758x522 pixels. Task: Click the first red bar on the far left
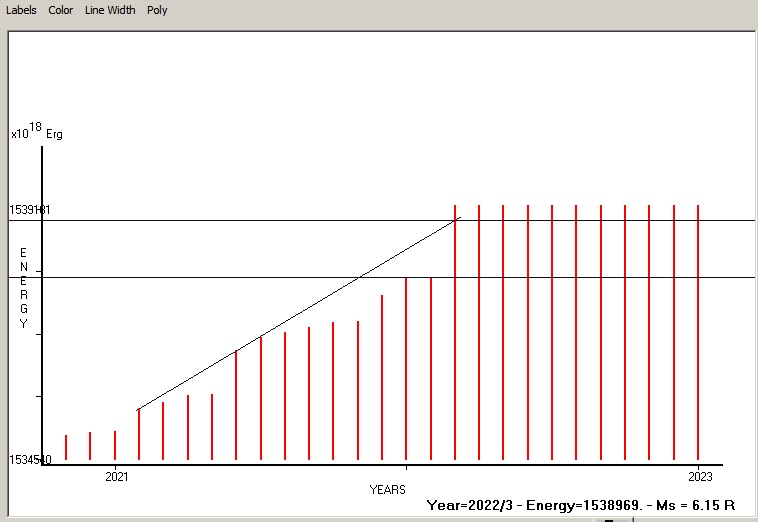tap(66, 447)
